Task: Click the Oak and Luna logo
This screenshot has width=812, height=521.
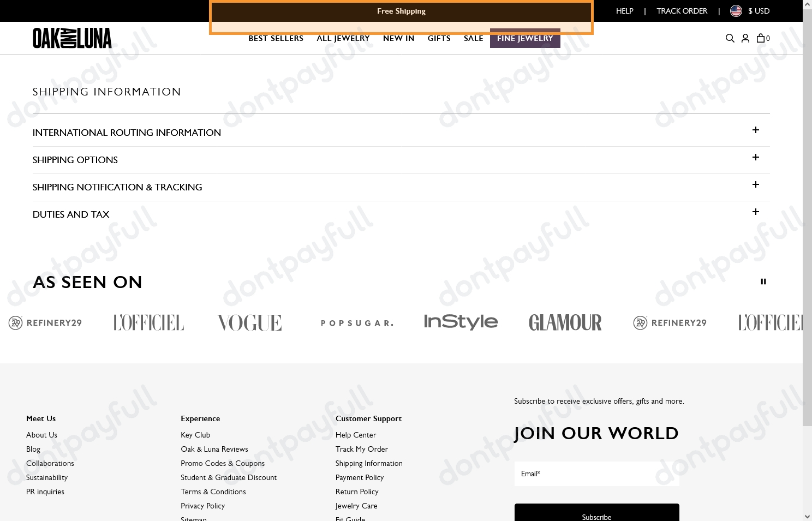Action: click(x=72, y=38)
